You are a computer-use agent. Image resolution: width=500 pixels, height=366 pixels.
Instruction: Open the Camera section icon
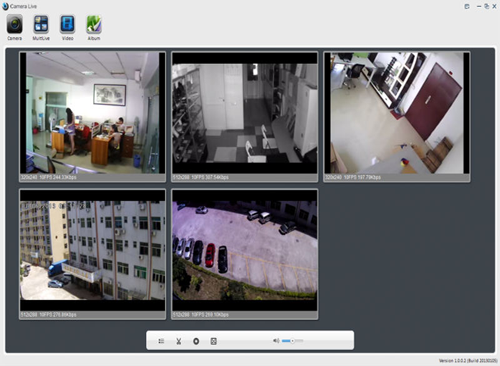[x=15, y=24]
